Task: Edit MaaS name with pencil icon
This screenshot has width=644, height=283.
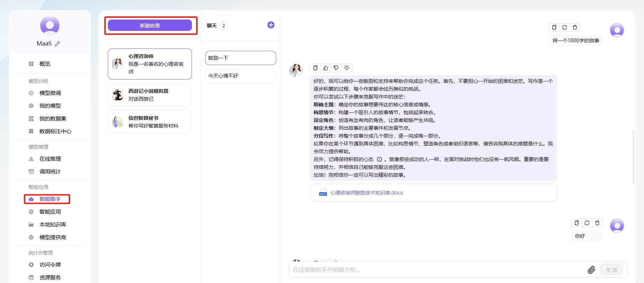Action: [57, 43]
